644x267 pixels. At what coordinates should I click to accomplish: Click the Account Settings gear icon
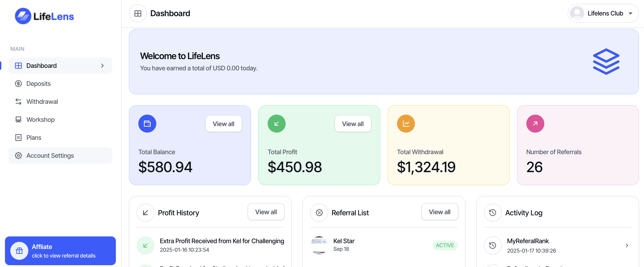coord(18,156)
